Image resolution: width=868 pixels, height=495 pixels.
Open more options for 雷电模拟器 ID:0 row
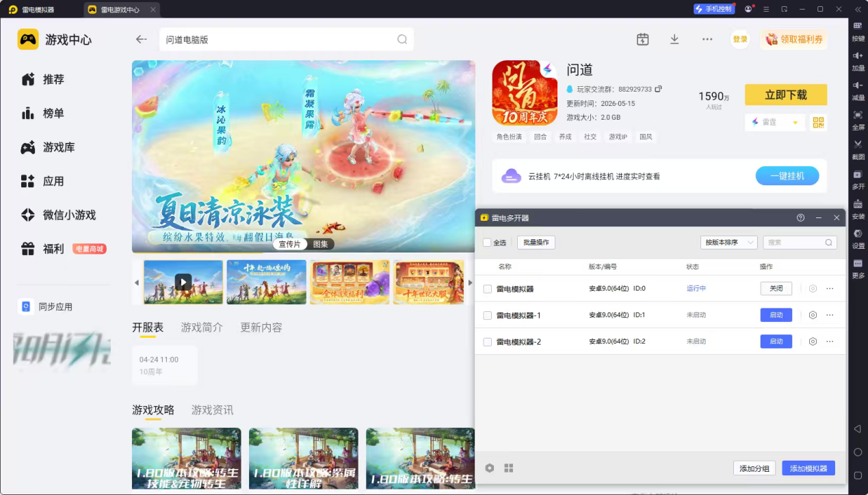click(x=830, y=289)
